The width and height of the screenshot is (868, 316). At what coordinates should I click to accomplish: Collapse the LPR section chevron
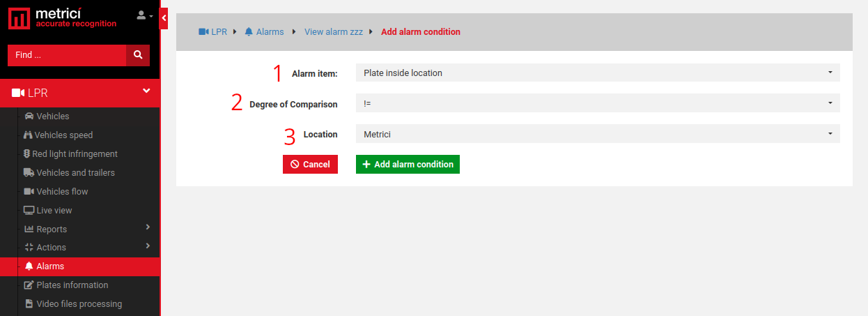[x=146, y=91]
